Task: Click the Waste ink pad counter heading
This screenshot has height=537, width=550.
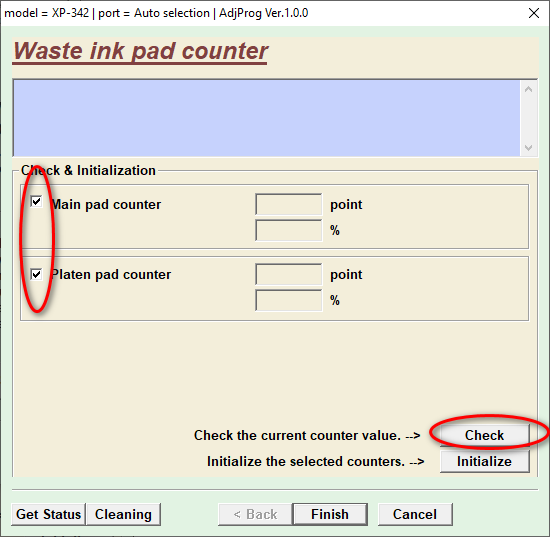Action: click(x=140, y=51)
